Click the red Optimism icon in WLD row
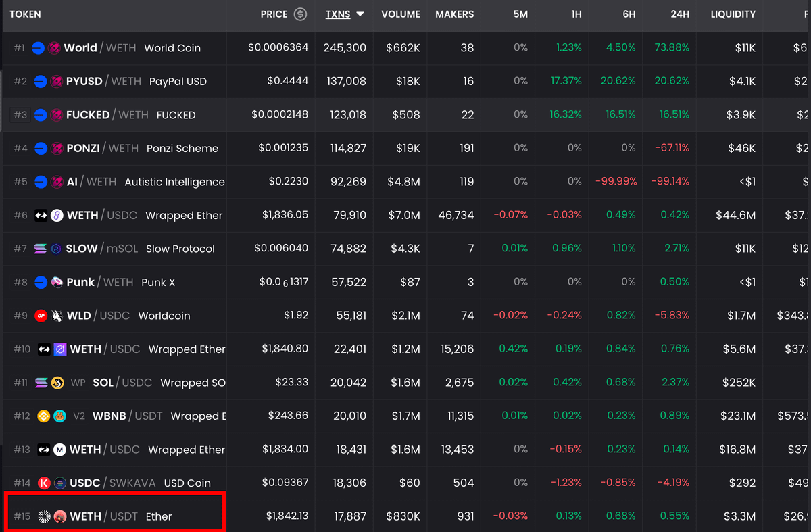This screenshot has height=532, width=811. 41,316
